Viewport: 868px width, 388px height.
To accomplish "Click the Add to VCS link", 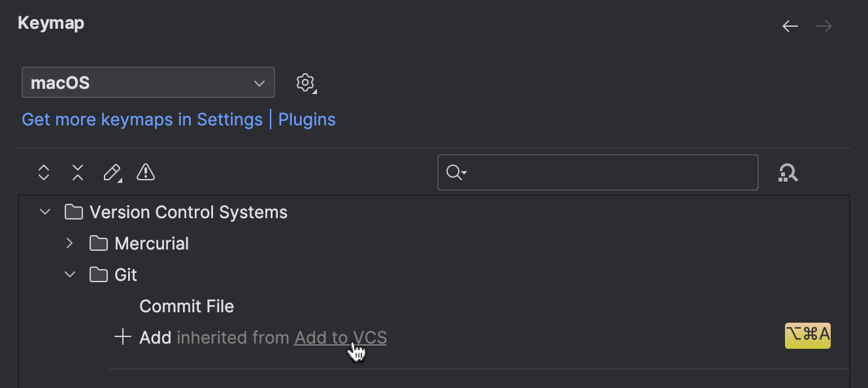I will pyautogui.click(x=340, y=338).
